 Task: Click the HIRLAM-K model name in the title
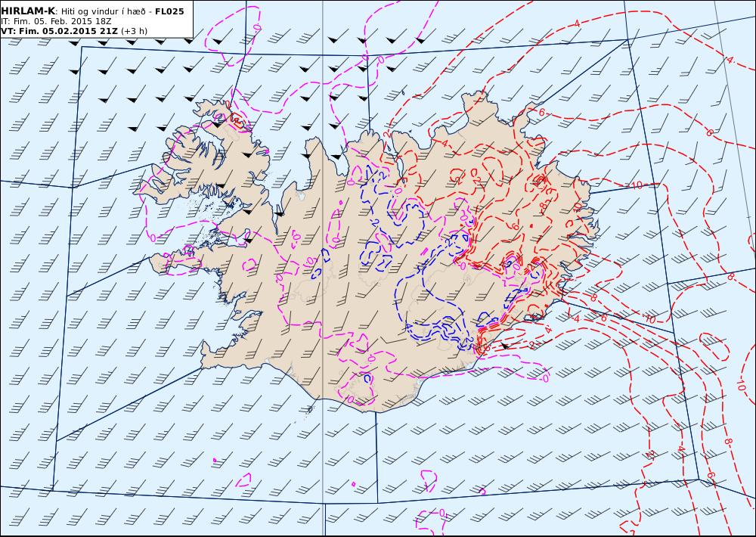pyautogui.click(x=28, y=11)
